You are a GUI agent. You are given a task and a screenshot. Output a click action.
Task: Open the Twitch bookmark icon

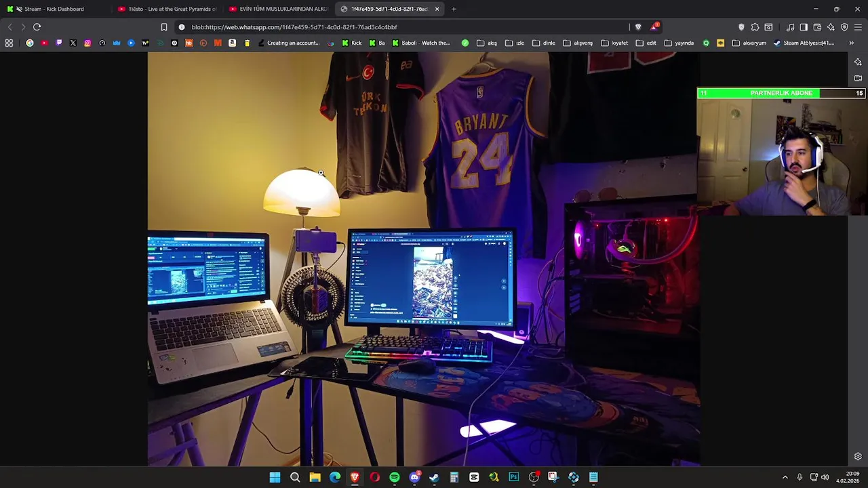pos(59,43)
